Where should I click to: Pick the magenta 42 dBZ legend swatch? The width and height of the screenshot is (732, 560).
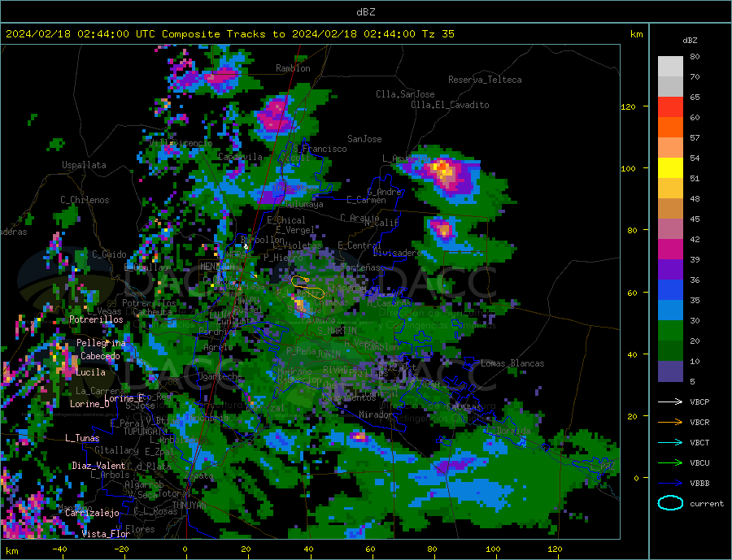[670, 250]
